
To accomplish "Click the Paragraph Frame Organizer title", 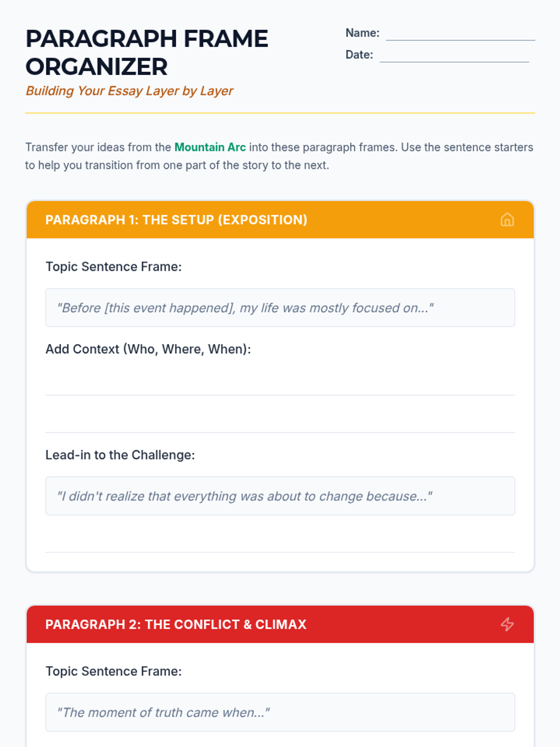I will 147,52.
